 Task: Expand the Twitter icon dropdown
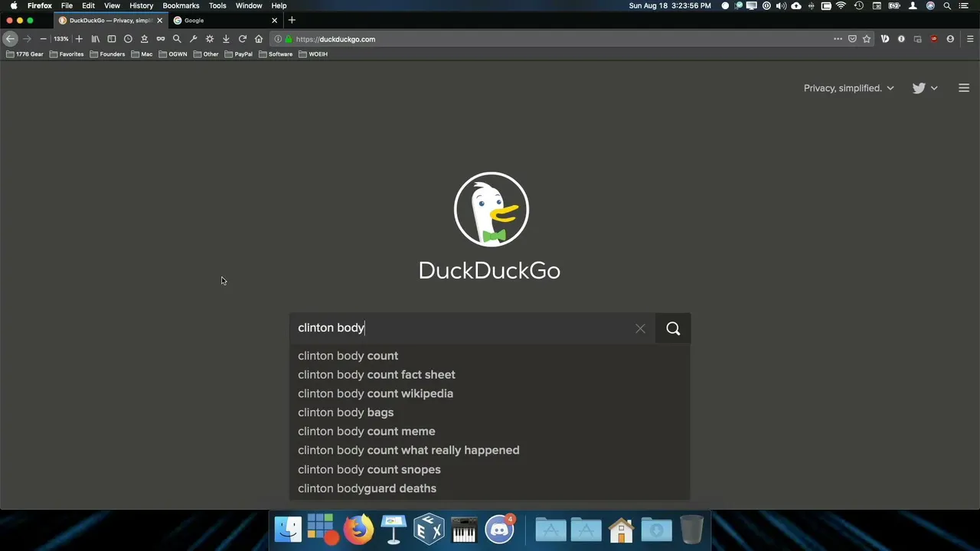tap(925, 88)
